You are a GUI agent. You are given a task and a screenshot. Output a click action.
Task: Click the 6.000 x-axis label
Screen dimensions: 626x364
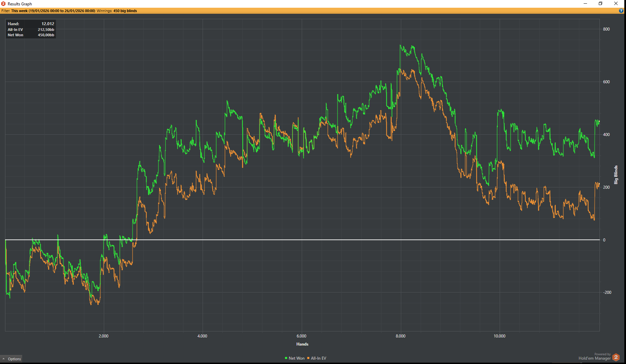coord(301,336)
